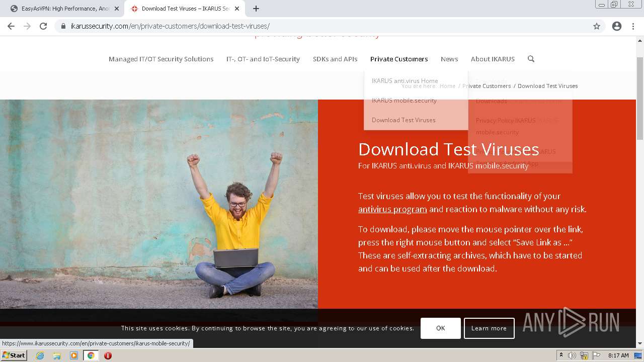Click the Chrome taskbar icon
This screenshot has height=362, width=644.
click(91, 355)
